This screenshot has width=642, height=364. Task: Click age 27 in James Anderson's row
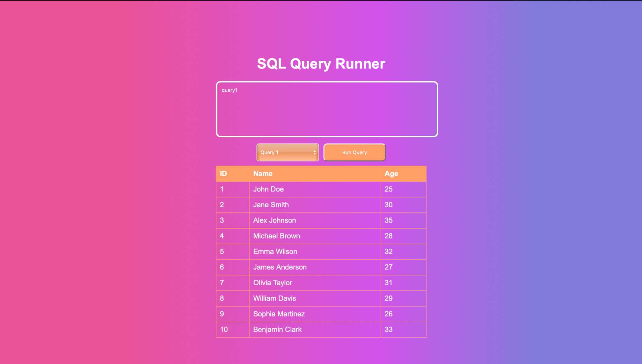404,267
